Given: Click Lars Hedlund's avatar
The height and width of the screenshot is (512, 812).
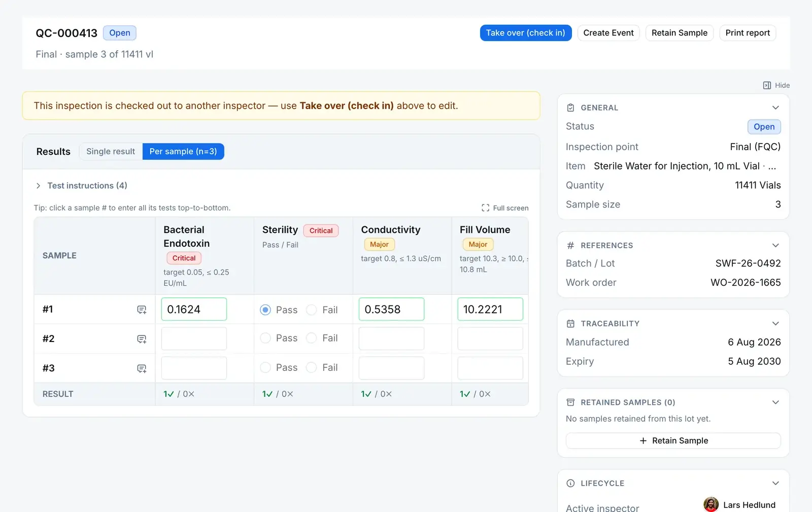Looking at the screenshot, I should tap(711, 504).
